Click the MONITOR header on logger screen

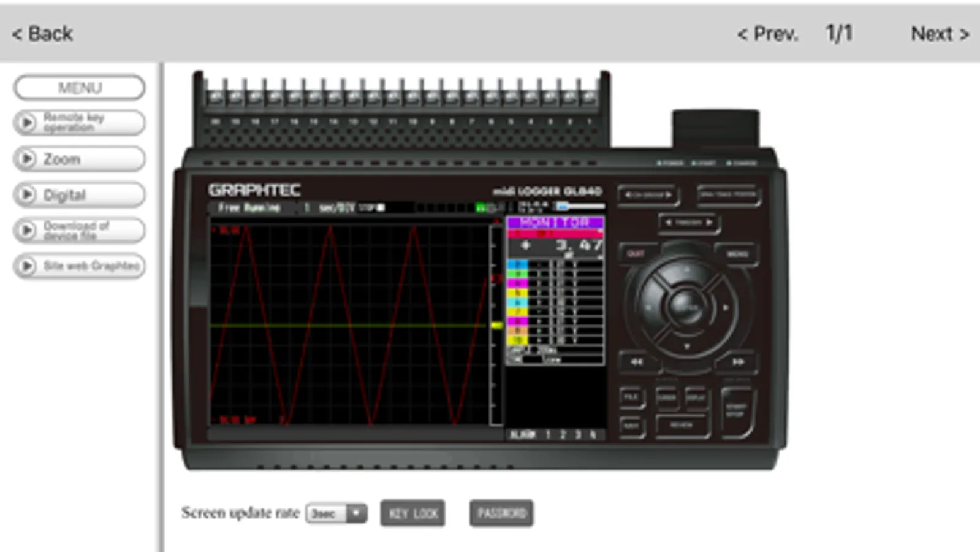tap(555, 222)
